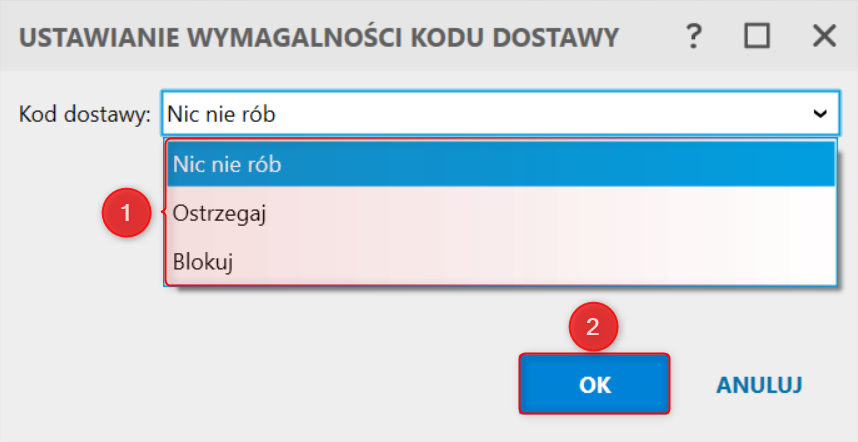Pick the "Blokuj" option in the list

(500, 261)
